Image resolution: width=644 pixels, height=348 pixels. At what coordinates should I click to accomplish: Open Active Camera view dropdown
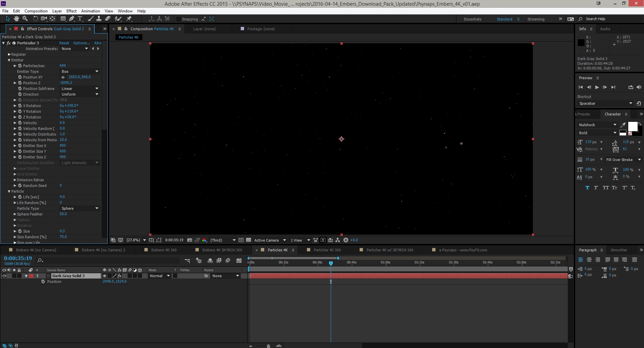[270, 240]
